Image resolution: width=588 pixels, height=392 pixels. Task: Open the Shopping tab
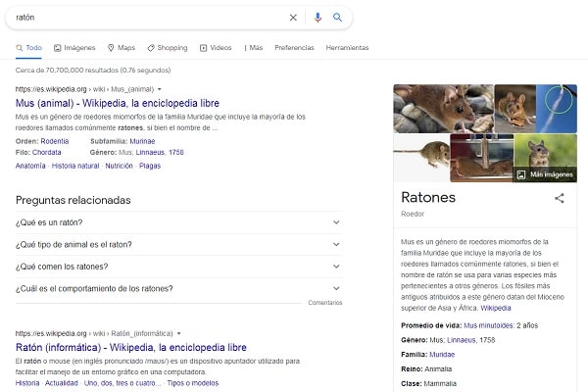pos(168,48)
